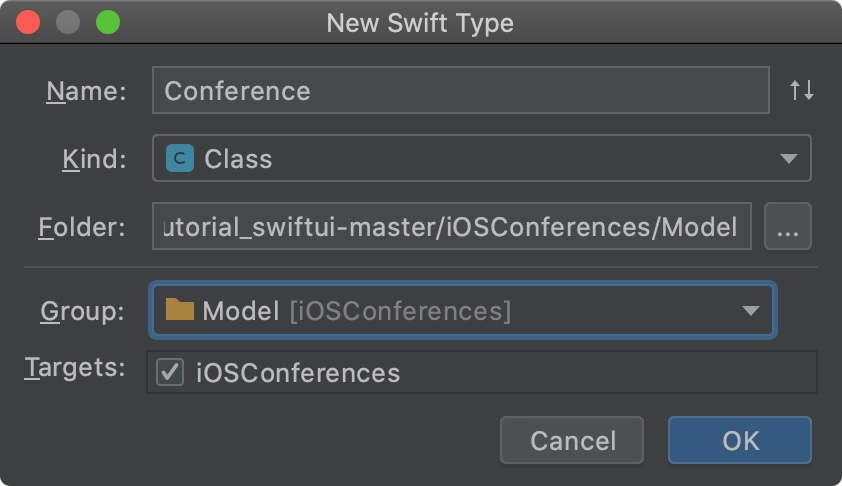Click the Targets label
This screenshot has height=486, width=842.
(75, 368)
